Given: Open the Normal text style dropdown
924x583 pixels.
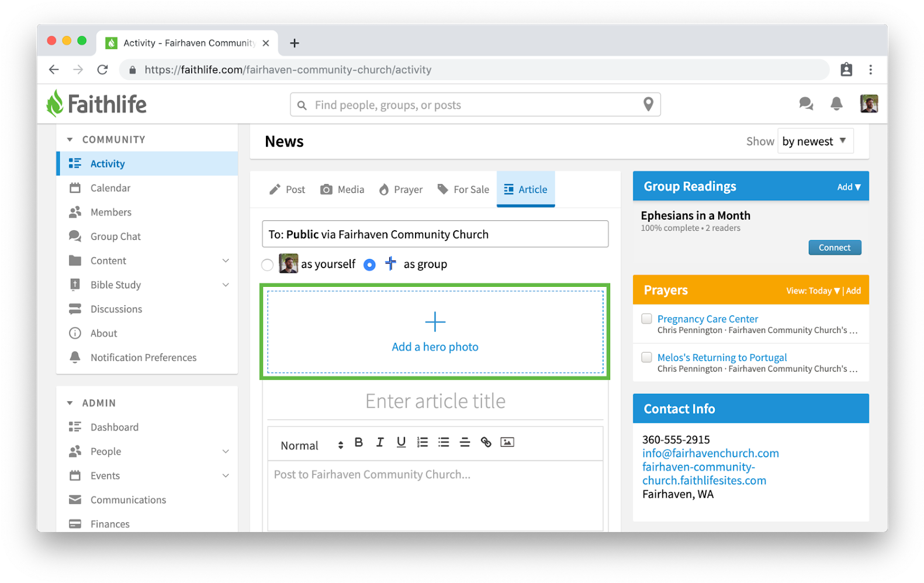Looking at the screenshot, I should [x=311, y=445].
